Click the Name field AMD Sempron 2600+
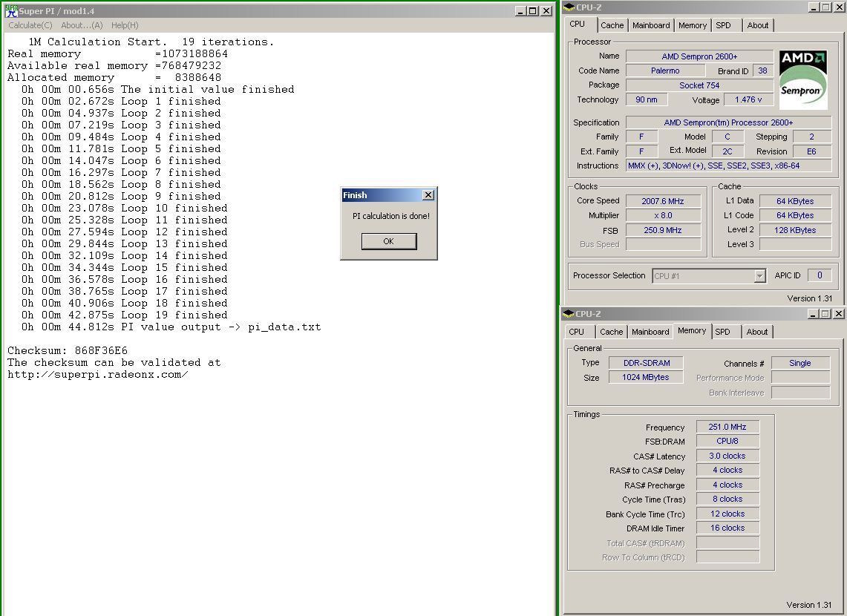 click(699, 56)
